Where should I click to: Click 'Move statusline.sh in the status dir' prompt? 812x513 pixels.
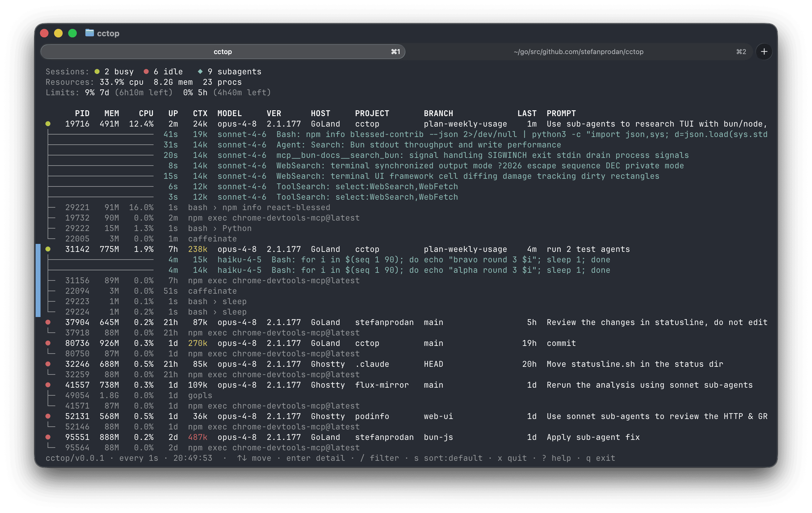coord(635,364)
